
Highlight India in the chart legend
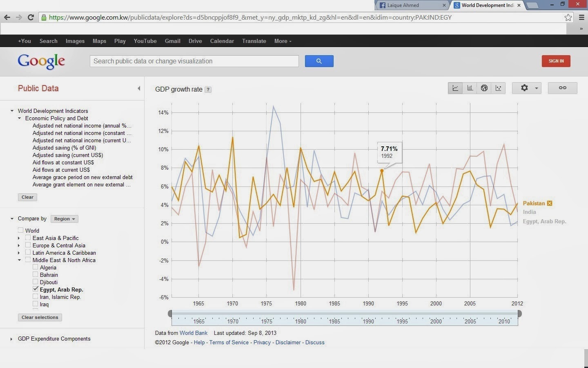pyautogui.click(x=529, y=212)
